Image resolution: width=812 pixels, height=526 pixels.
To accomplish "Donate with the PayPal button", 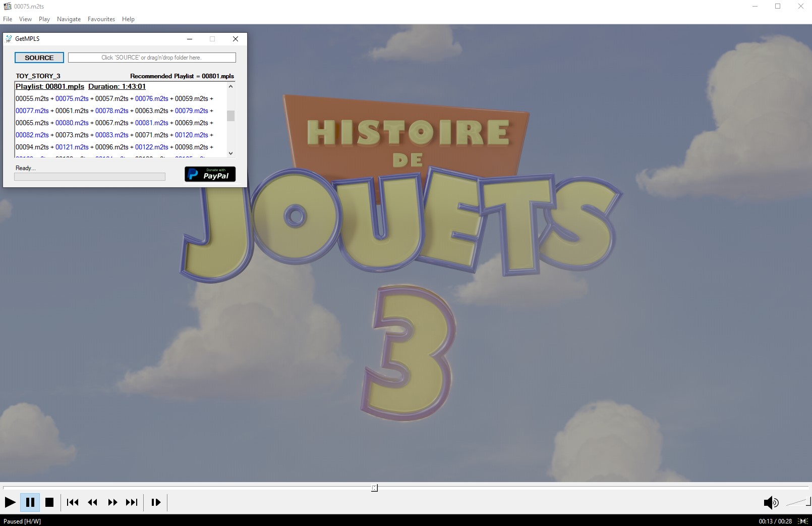I will (x=210, y=174).
